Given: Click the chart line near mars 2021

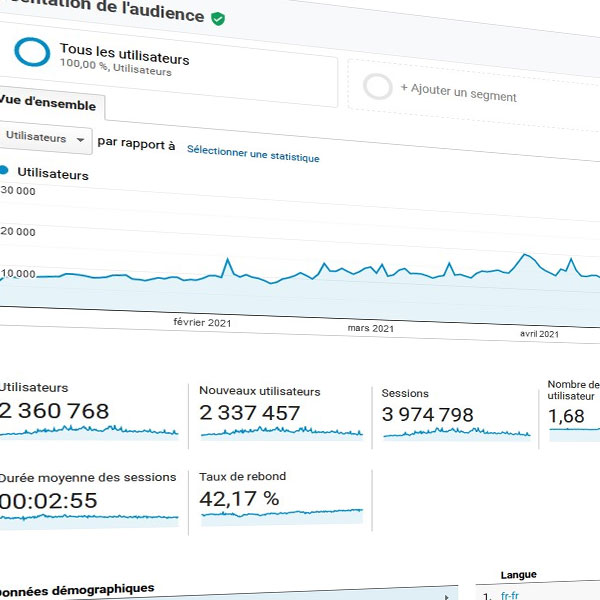Looking at the screenshot, I should click(370, 271).
